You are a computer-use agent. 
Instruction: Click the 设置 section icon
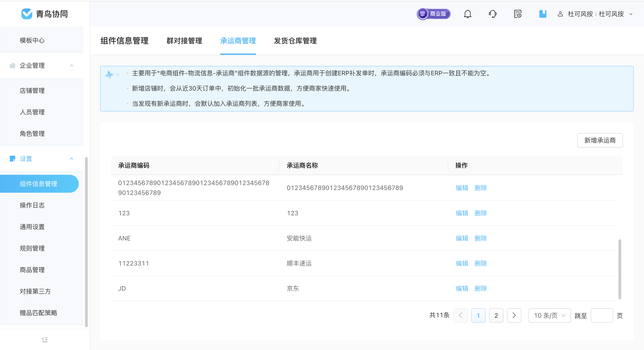pyautogui.click(x=12, y=158)
